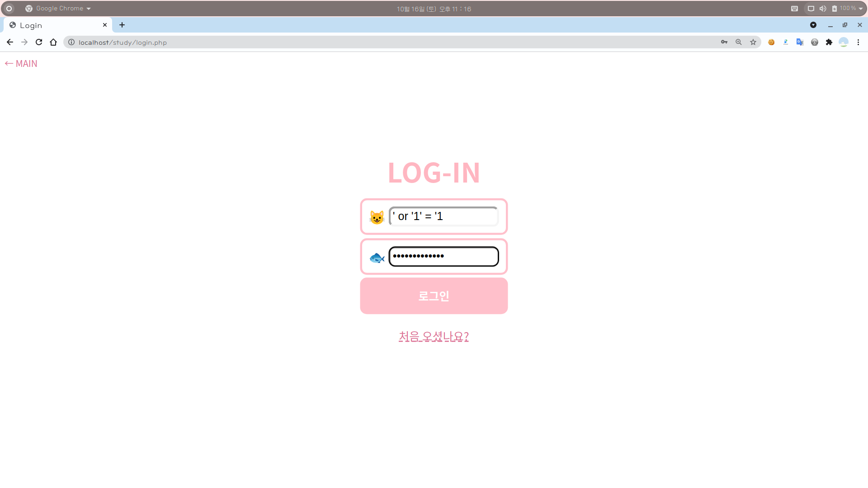Screen dimensions: 868x488
Task: Click the zoom magnifier icon in address bar
Action: click(x=739, y=42)
